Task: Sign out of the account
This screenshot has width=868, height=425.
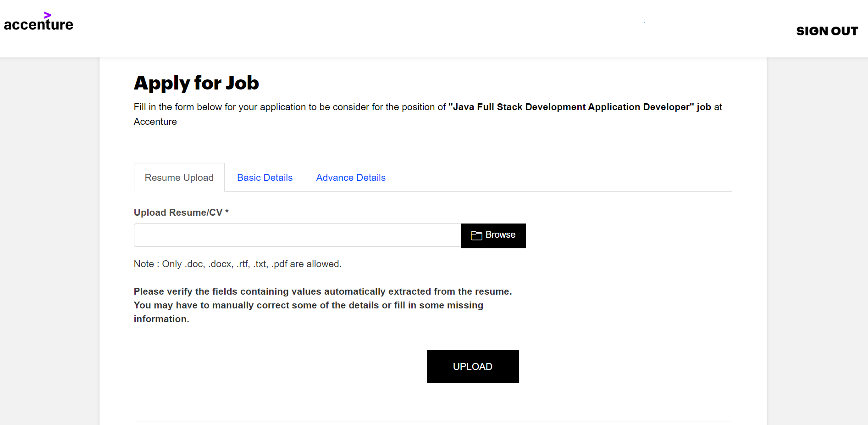Action: tap(827, 31)
